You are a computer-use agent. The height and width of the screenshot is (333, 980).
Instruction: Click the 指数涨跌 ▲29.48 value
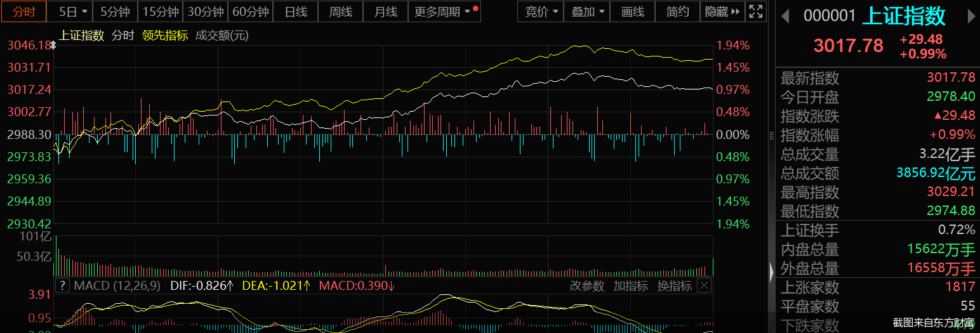pyautogui.click(x=954, y=116)
